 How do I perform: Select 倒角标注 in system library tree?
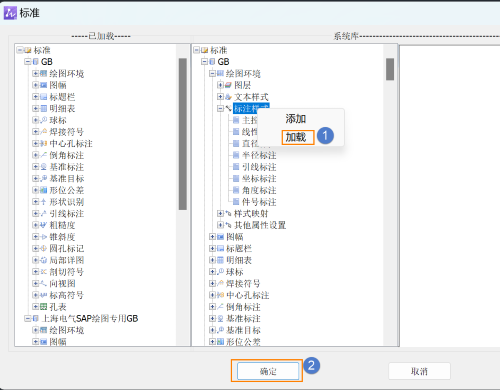(x=243, y=307)
